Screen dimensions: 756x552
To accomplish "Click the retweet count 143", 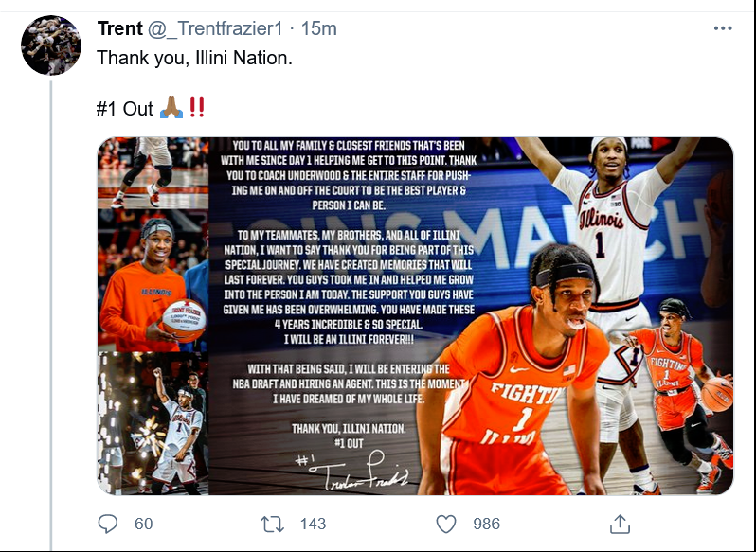I will coord(313,524).
